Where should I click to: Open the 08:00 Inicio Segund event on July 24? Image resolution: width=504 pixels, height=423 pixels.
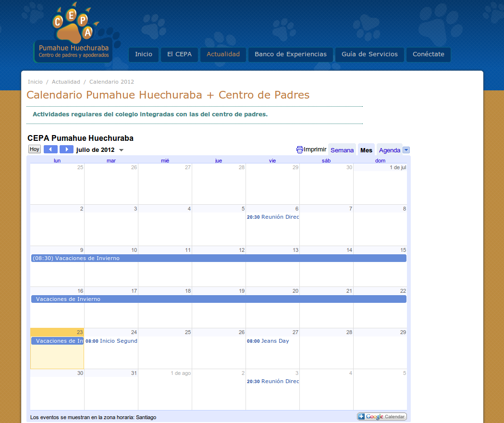[111, 341]
